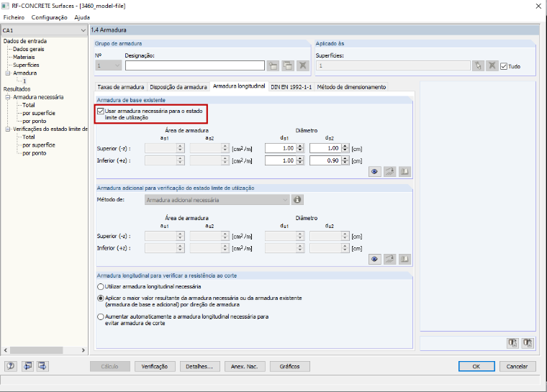The width and height of the screenshot is (547, 392).
Task: Select the Armadura longitudinal tab
Action: [239, 86]
